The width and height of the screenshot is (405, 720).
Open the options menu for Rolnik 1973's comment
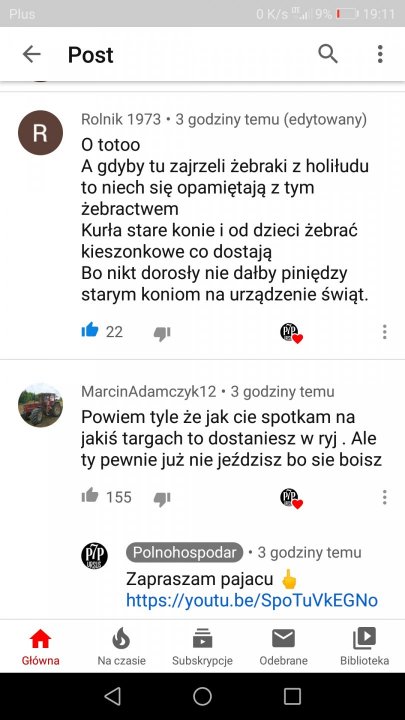(x=384, y=332)
